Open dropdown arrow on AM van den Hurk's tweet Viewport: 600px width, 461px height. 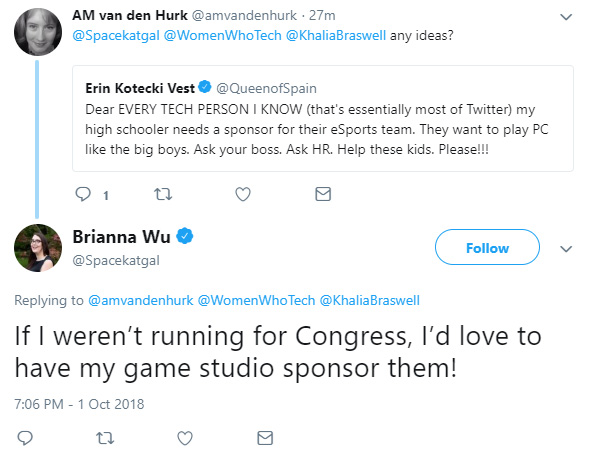click(566, 17)
